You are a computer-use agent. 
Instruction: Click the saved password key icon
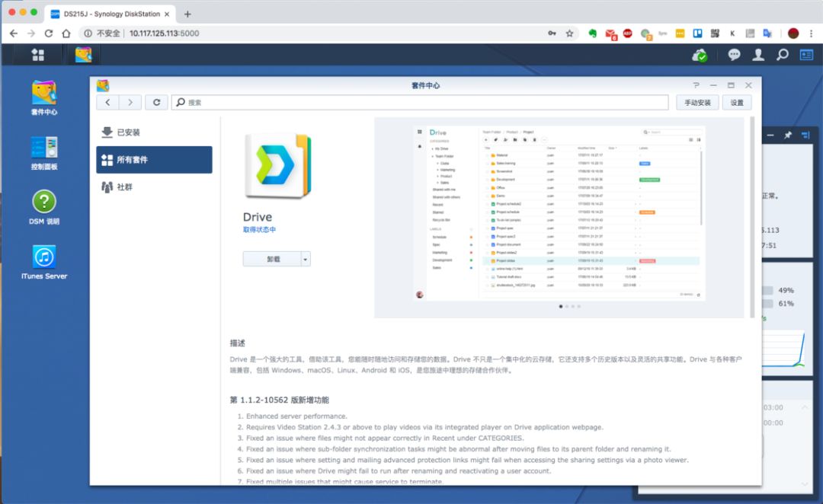(552, 33)
